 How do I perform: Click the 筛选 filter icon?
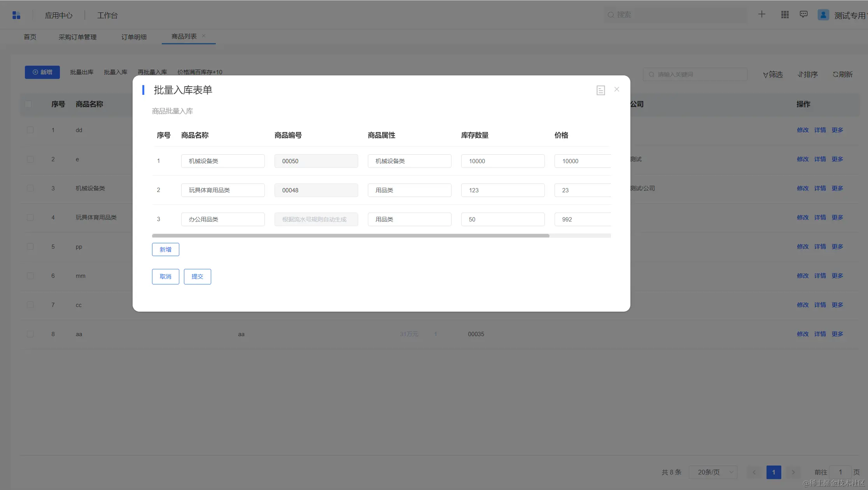pos(765,75)
